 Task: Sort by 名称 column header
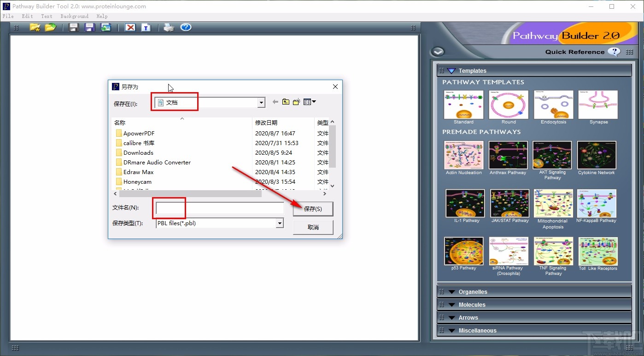[x=182, y=123]
